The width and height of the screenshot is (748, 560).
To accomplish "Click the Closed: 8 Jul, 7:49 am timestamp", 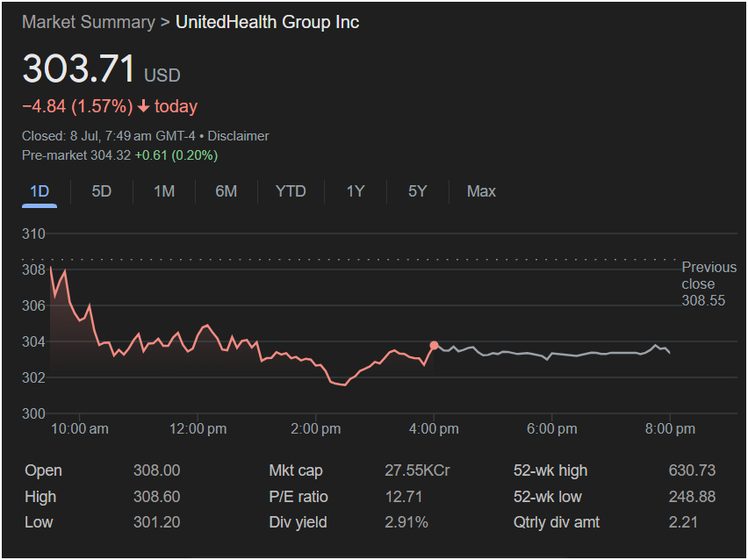I will point(108,136).
